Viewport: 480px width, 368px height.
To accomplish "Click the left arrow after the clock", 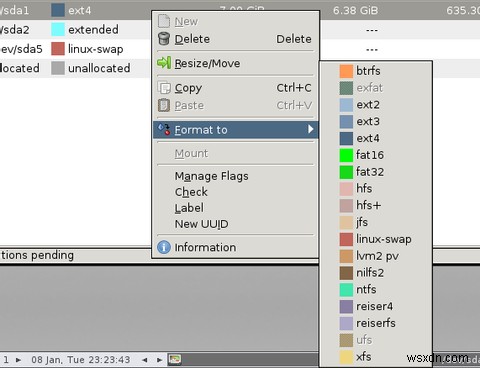I will pos(144,360).
